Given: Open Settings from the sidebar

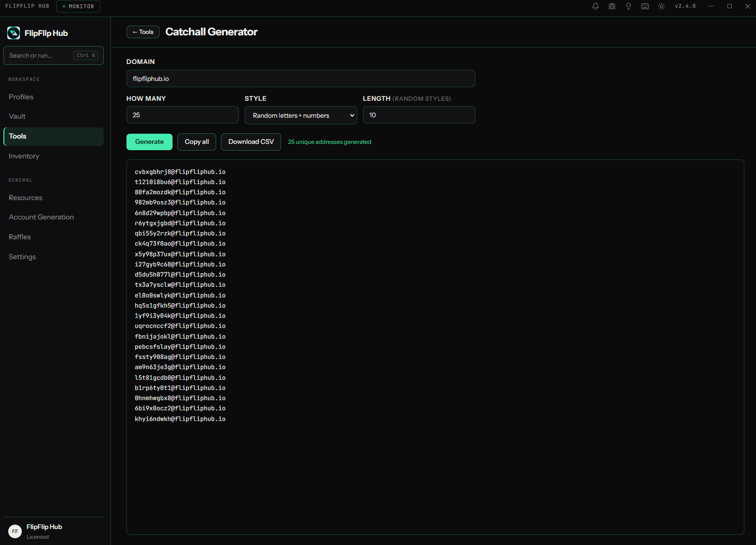Looking at the screenshot, I should (x=53, y=257).
